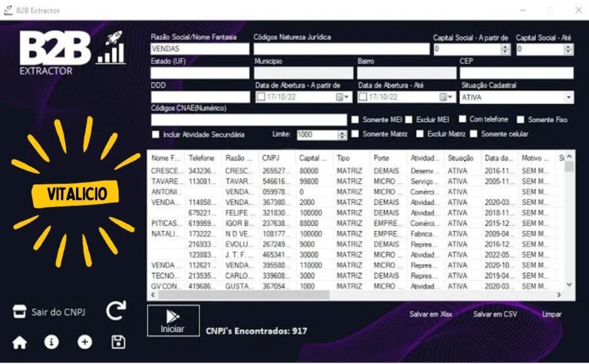The height and width of the screenshot is (364, 589).
Task: Click the Limpar button
Action: click(x=552, y=314)
